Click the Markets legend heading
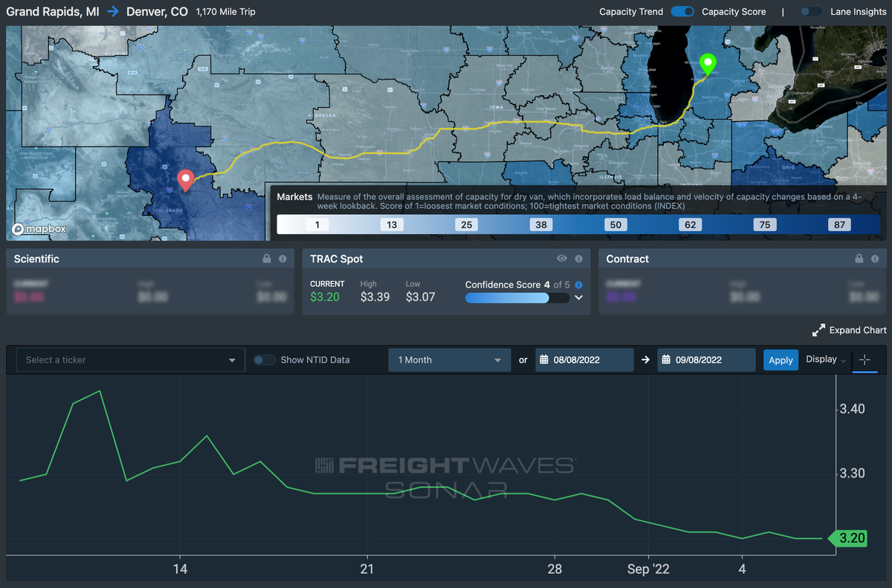 (294, 197)
